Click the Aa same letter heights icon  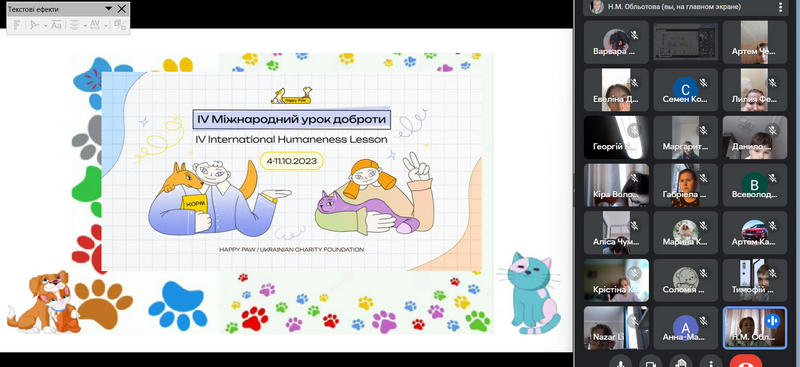(56, 25)
